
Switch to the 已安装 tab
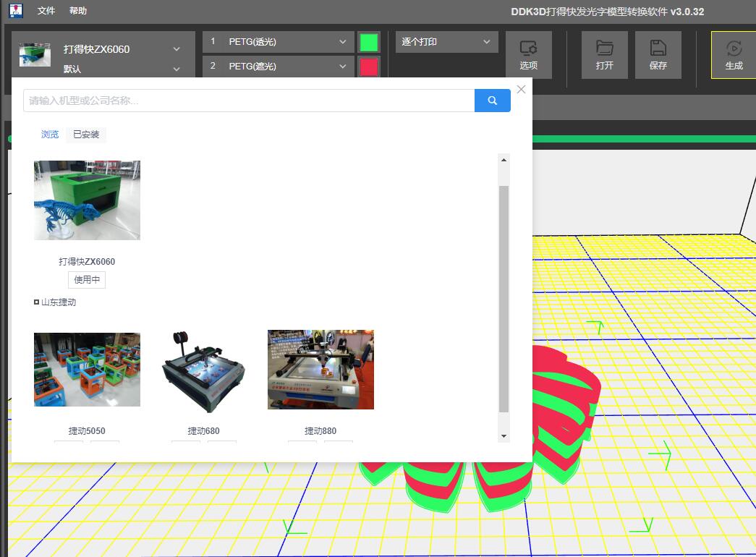click(x=86, y=134)
